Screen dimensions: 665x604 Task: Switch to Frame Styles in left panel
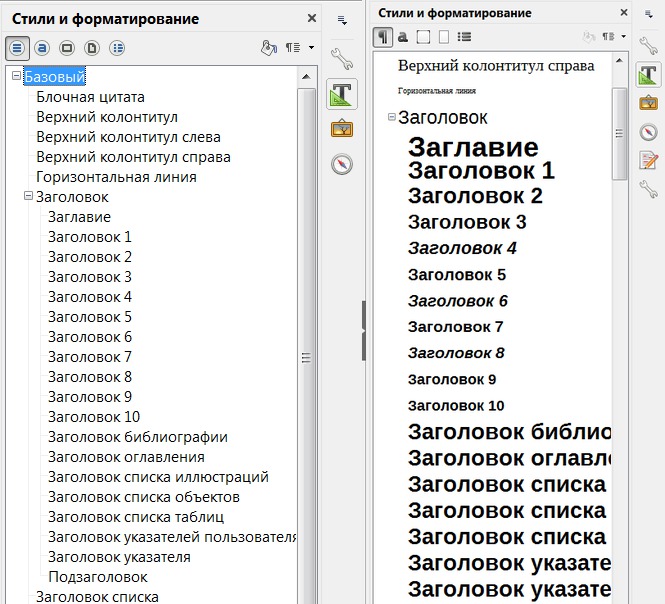(67, 47)
